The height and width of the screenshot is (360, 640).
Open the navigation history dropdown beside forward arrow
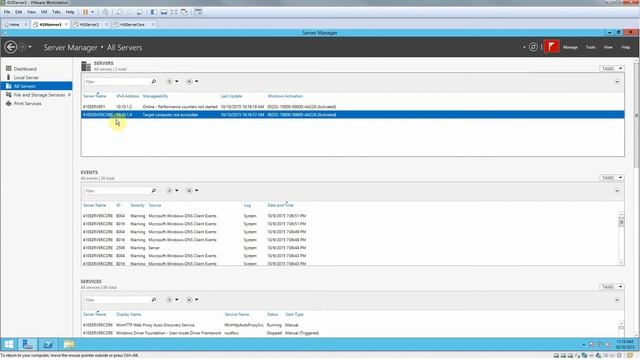tap(30, 47)
